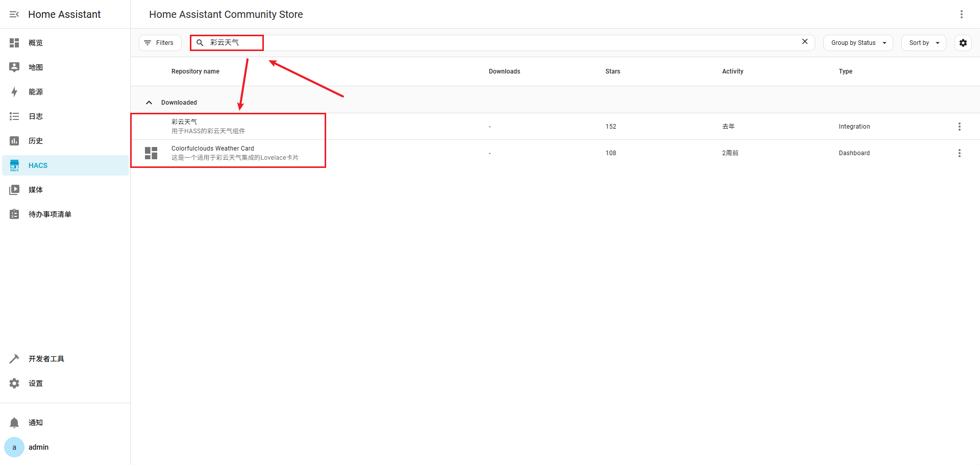This screenshot has height=465, width=980.
Task: Open the Group by Status dropdown
Action: coord(857,43)
